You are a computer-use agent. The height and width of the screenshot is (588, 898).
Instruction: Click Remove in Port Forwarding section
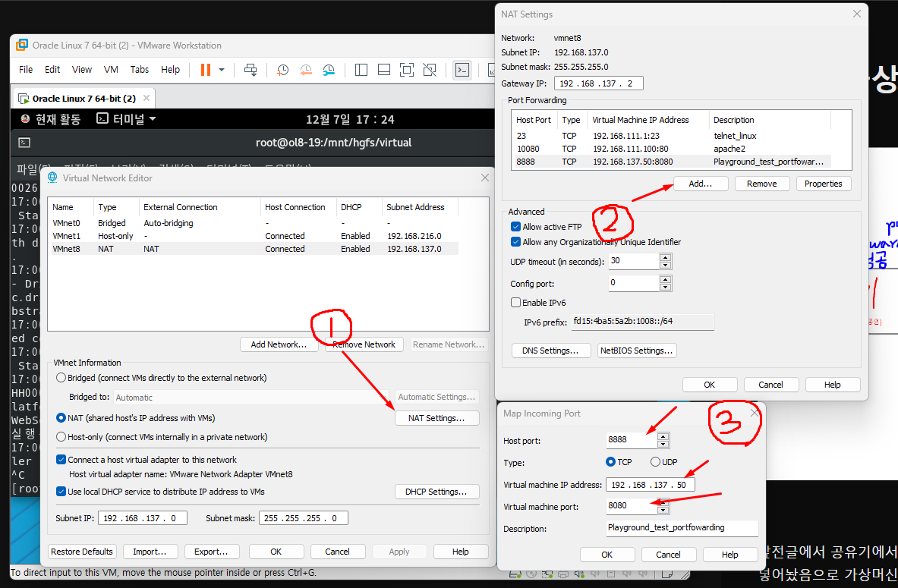click(x=761, y=184)
